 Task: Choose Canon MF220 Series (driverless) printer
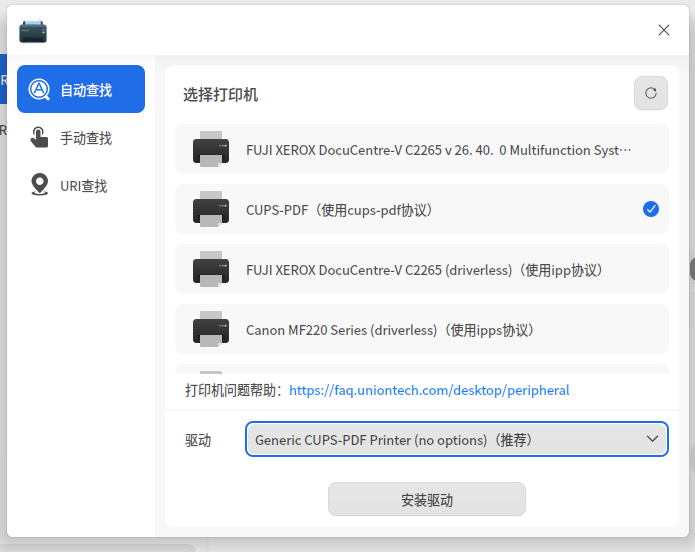422,329
